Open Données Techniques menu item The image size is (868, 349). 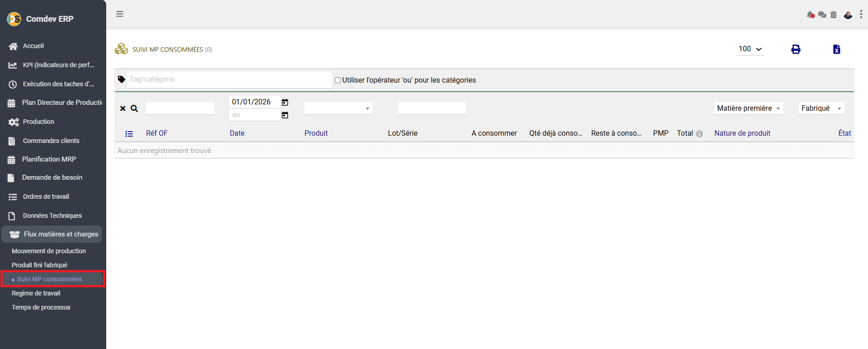coord(52,216)
